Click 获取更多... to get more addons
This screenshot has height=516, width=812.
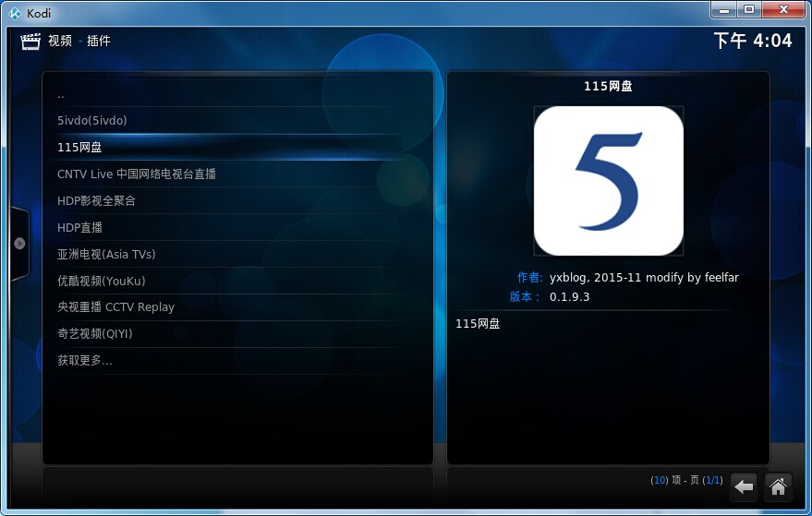point(85,361)
